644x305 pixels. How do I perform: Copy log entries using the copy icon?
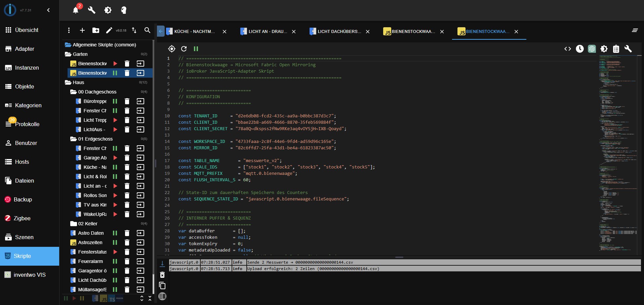point(163,286)
